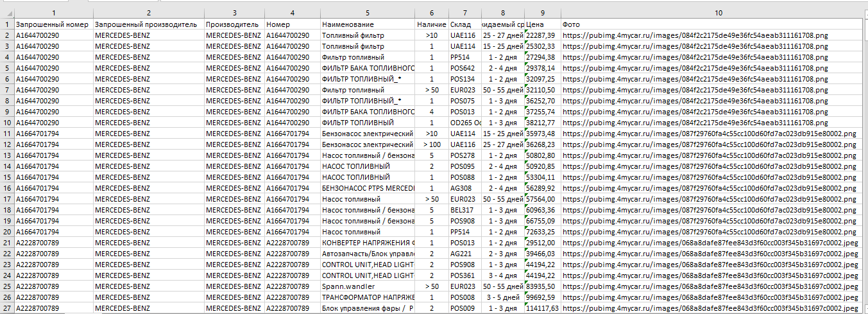
Task: Select price cell 22287,39
Action: pyautogui.click(x=543, y=35)
